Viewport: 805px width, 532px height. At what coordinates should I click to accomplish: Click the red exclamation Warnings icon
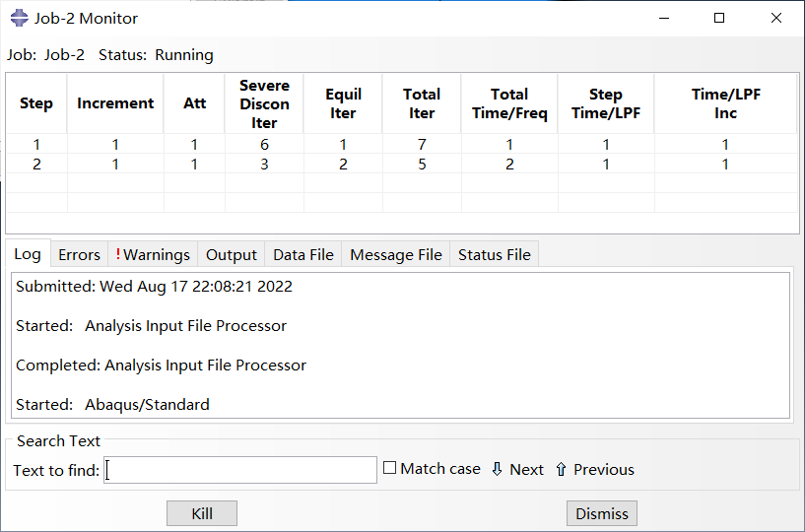tap(118, 255)
